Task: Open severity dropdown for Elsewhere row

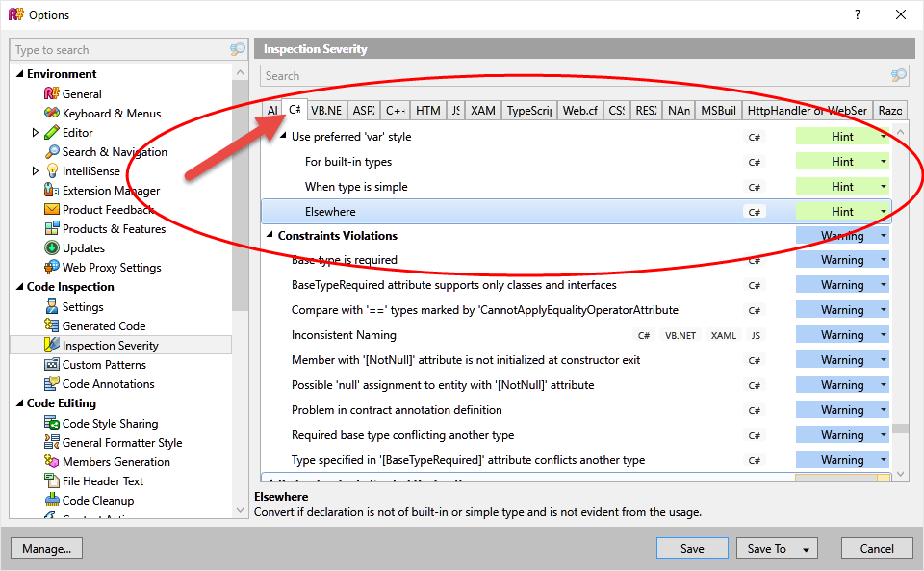Action: pos(884,212)
